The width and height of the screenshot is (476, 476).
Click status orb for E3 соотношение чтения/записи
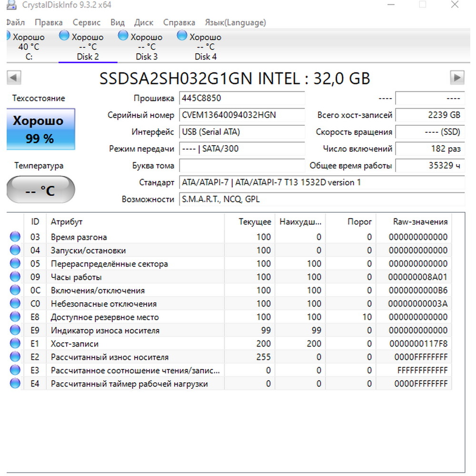pos(15,370)
